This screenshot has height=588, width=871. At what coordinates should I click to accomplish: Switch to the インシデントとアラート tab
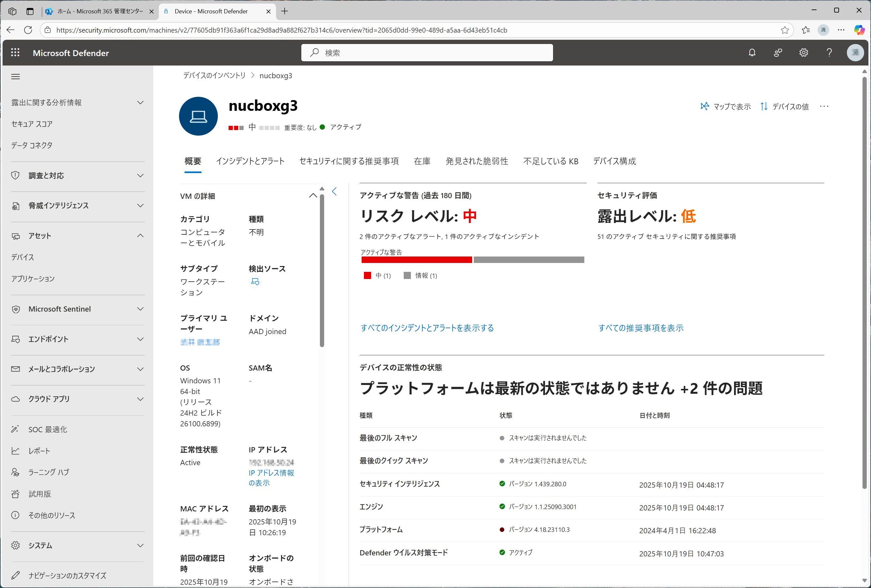[250, 161]
